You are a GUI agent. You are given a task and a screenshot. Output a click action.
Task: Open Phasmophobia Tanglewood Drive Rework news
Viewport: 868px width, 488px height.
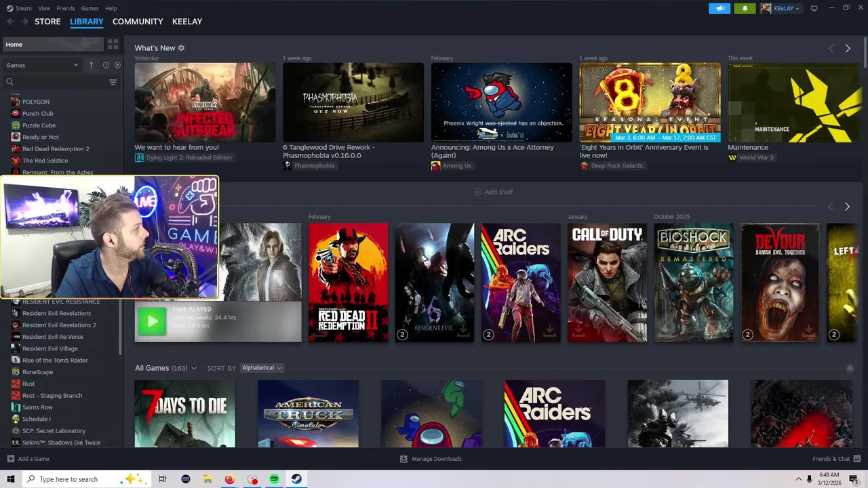[353, 102]
